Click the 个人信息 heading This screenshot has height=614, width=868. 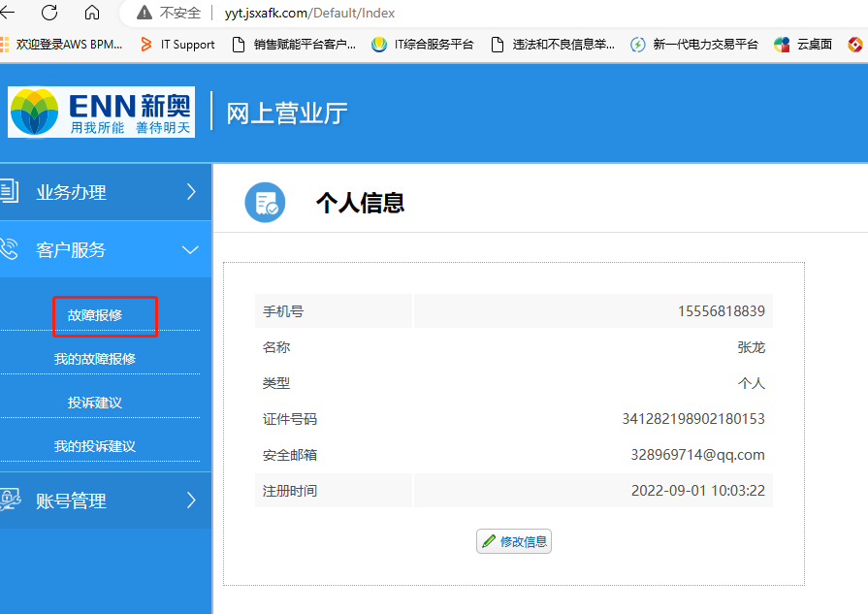coord(361,203)
